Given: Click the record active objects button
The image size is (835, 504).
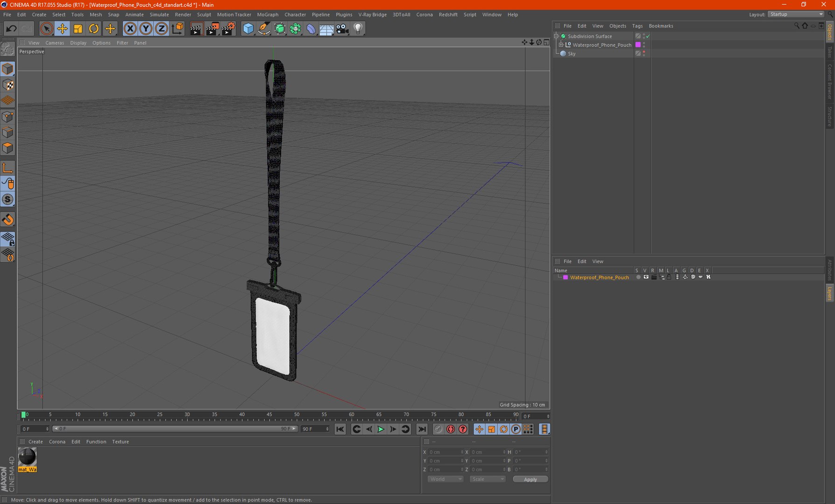Looking at the screenshot, I should (438, 429).
